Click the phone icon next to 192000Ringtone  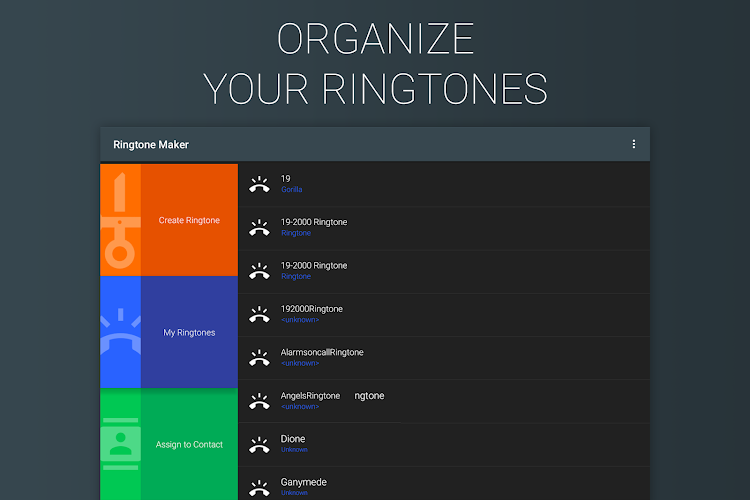click(260, 314)
